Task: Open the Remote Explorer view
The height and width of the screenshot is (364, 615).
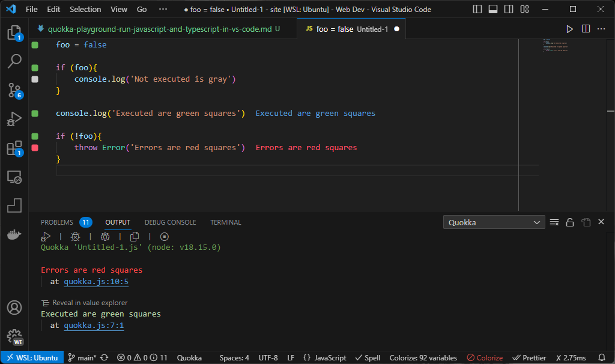Action: 14,177
